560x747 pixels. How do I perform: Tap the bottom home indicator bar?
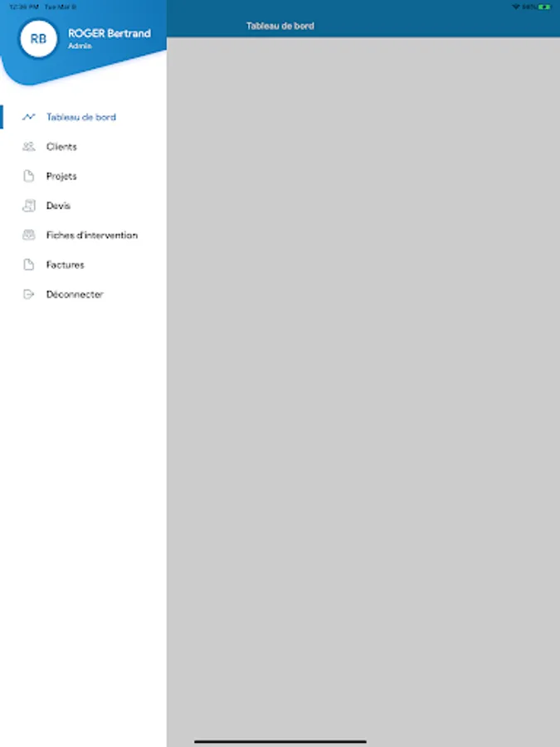click(280, 741)
